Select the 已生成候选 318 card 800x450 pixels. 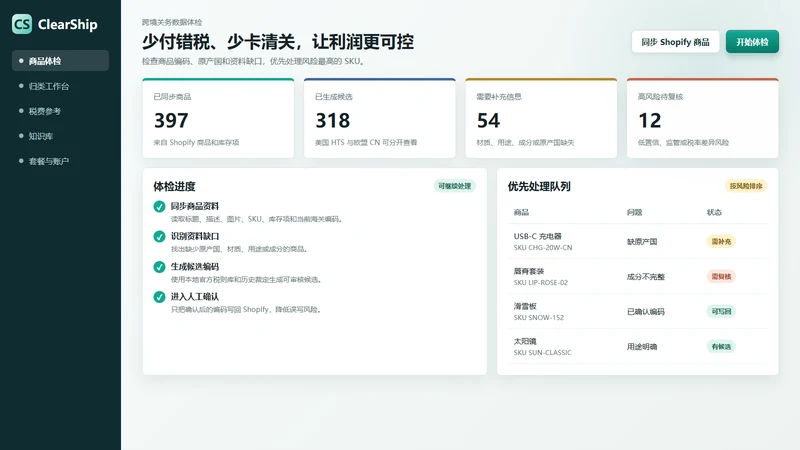click(x=380, y=118)
